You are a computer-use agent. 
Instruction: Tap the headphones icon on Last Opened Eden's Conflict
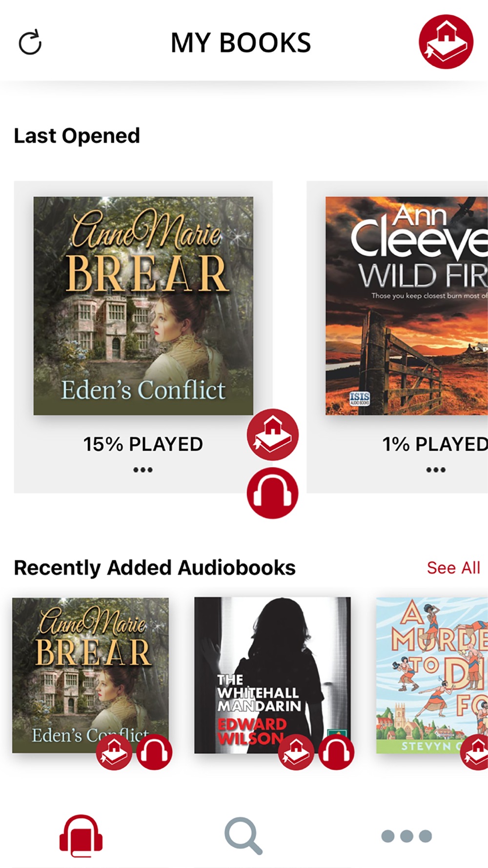click(272, 493)
